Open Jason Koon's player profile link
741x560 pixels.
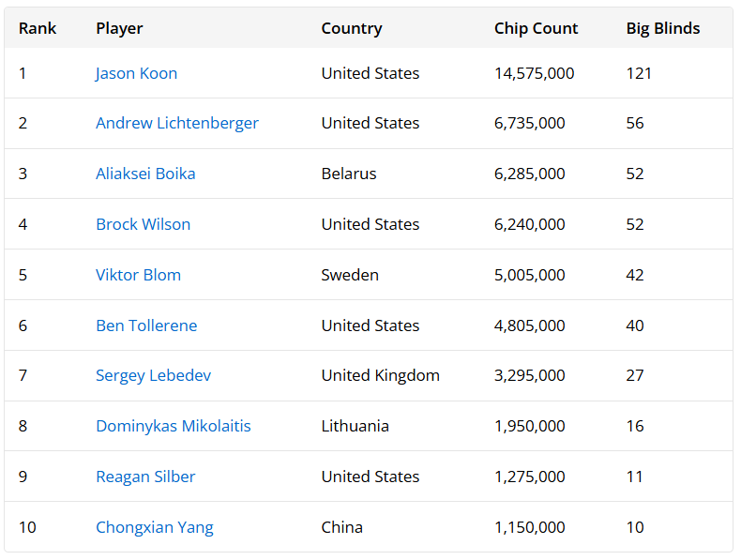tap(136, 74)
